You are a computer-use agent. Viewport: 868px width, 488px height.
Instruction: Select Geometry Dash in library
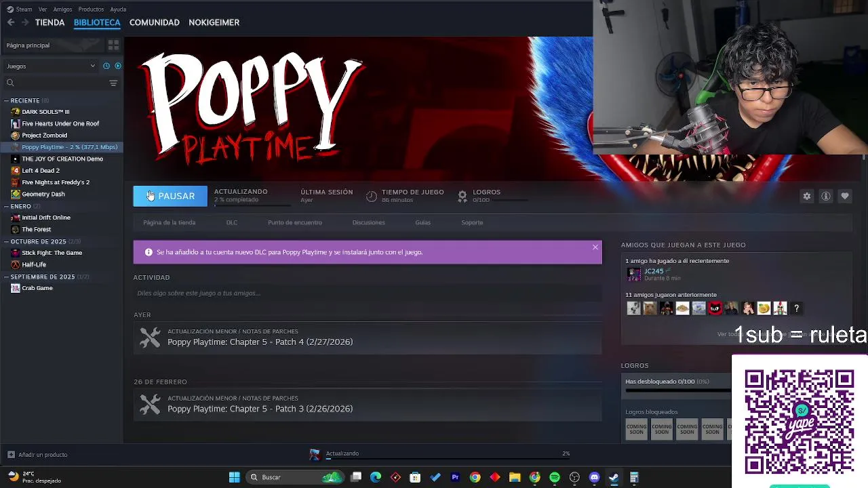(x=62, y=194)
